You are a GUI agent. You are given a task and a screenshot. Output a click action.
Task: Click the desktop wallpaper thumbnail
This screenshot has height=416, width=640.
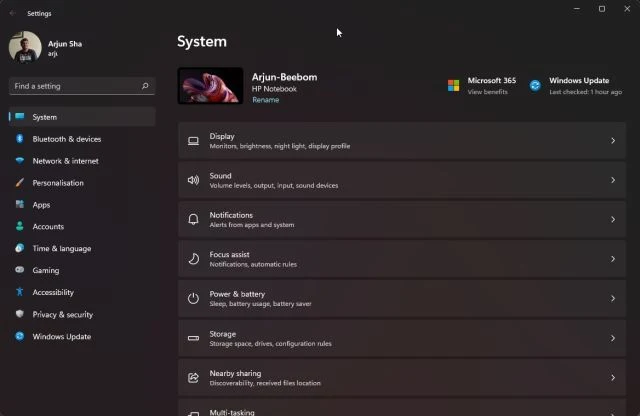click(210, 86)
